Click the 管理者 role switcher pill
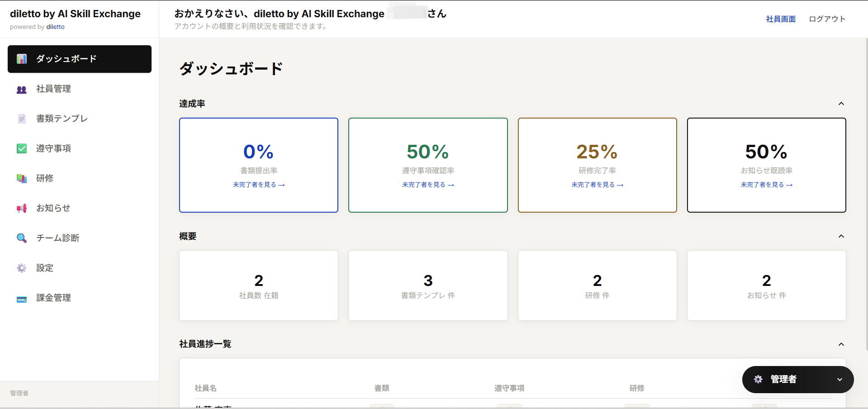The image size is (868, 409). tap(798, 380)
